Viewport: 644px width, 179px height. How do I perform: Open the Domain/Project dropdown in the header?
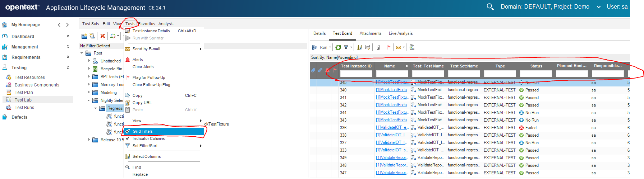(599, 7)
